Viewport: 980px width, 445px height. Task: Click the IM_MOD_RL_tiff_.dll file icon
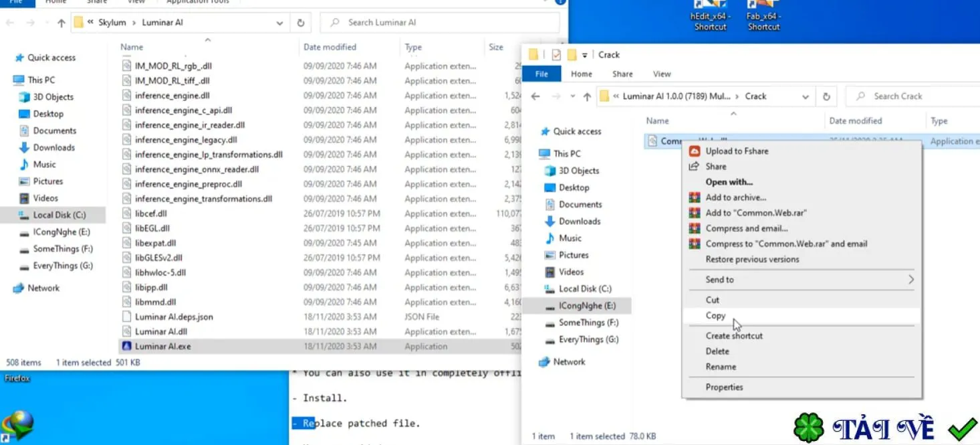tap(127, 81)
